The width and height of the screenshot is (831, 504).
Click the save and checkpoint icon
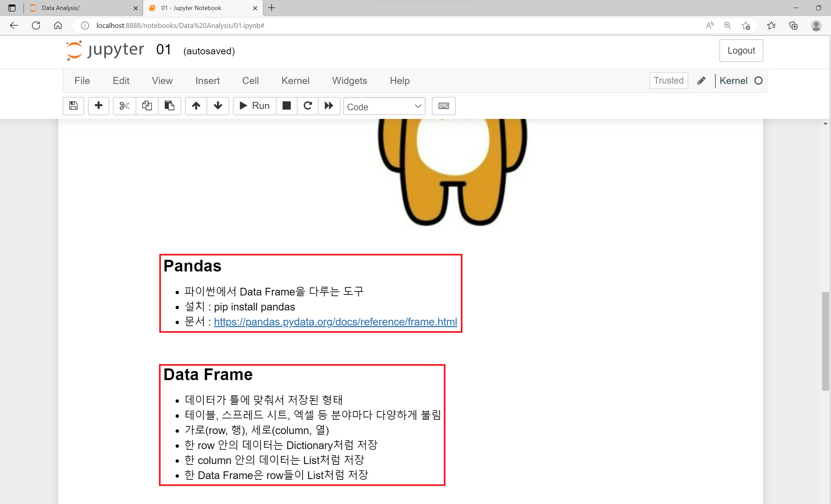pyautogui.click(x=73, y=106)
